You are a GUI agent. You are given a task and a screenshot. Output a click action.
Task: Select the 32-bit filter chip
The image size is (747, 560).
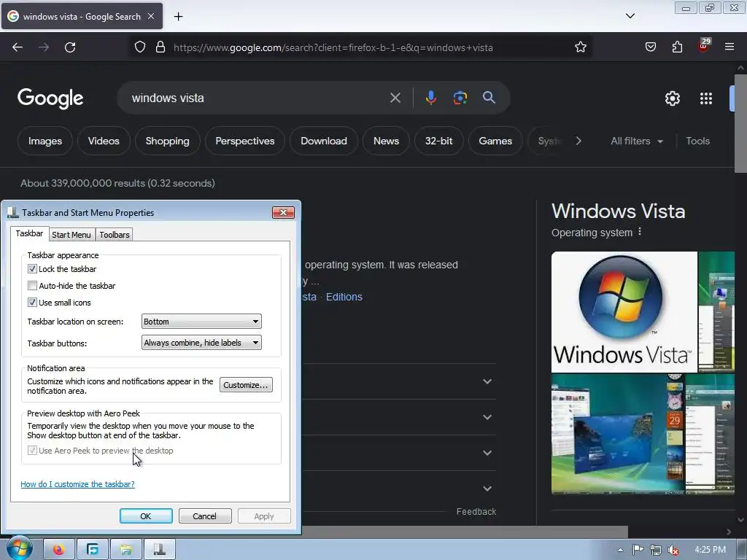pyautogui.click(x=438, y=141)
